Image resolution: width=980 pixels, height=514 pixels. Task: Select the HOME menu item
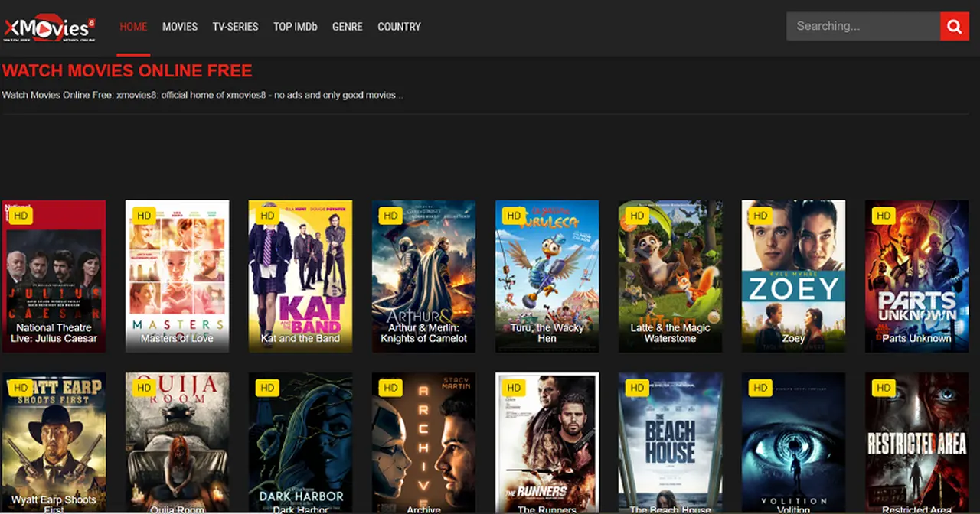point(133,27)
